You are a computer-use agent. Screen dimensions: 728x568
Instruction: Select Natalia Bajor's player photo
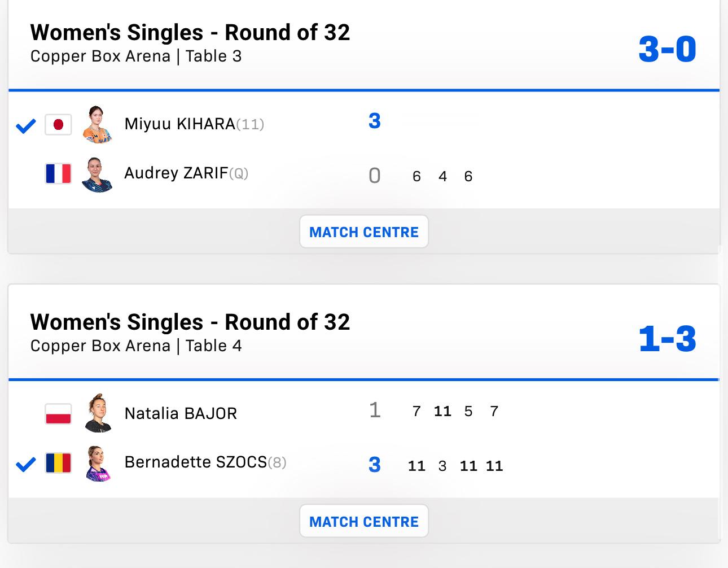[97, 413]
